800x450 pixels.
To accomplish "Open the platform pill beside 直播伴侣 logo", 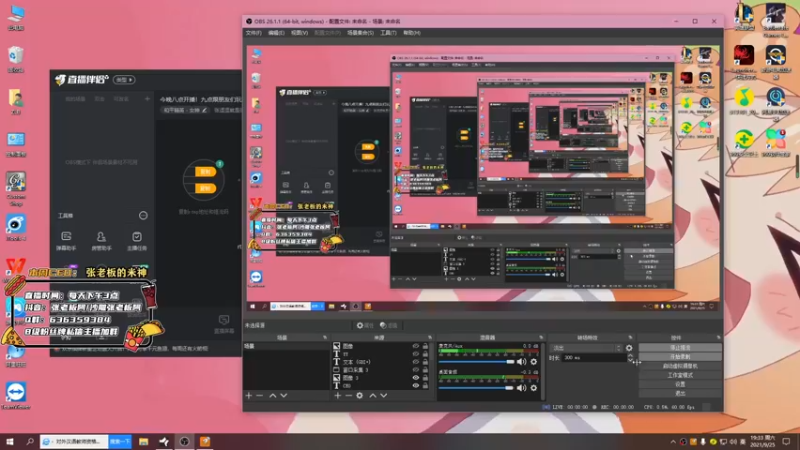I will click(x=124, y=80).
